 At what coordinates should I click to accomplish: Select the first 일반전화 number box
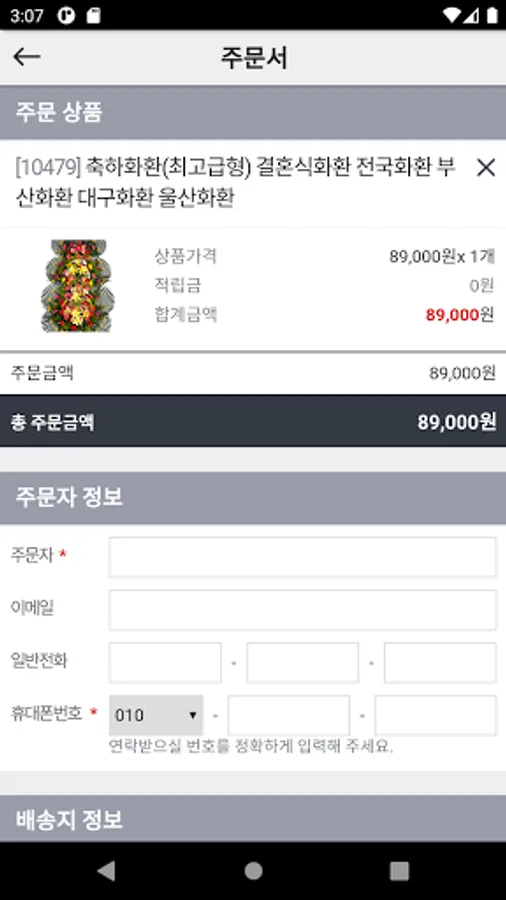click(x=165, y=662)
